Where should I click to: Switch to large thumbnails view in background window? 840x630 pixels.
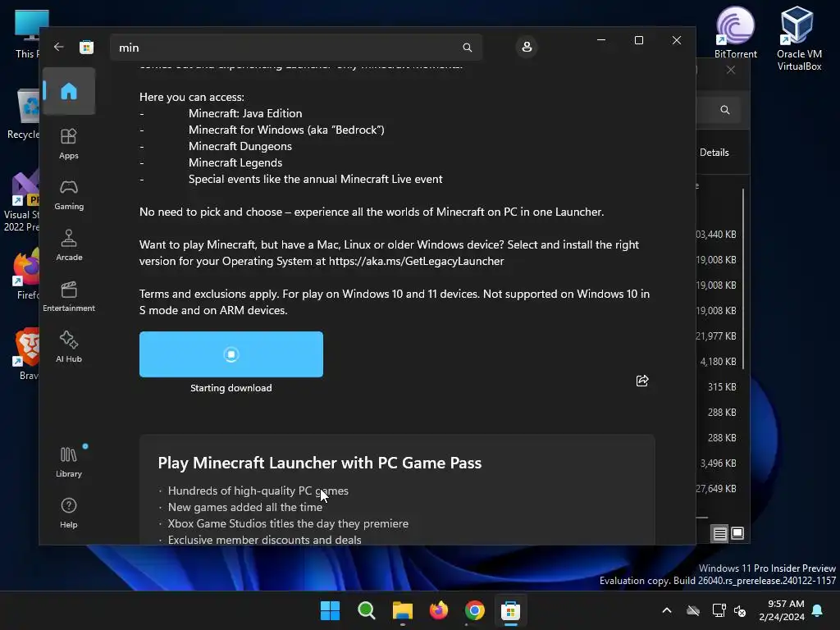[x=737, y=533]
